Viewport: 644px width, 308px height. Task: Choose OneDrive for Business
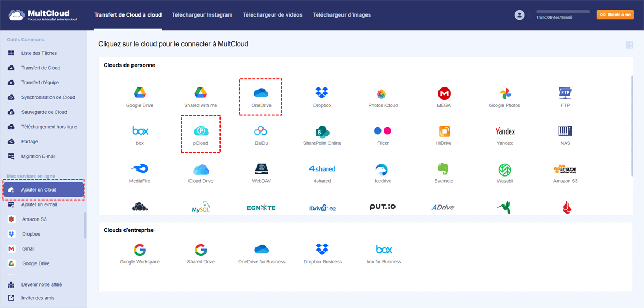(x=261, y=254)
